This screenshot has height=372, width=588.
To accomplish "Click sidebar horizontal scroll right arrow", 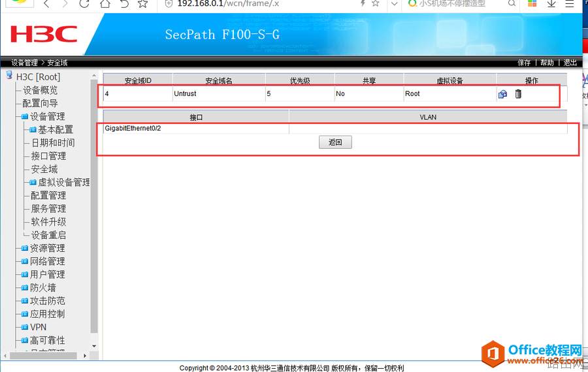I will coord(85,356).
